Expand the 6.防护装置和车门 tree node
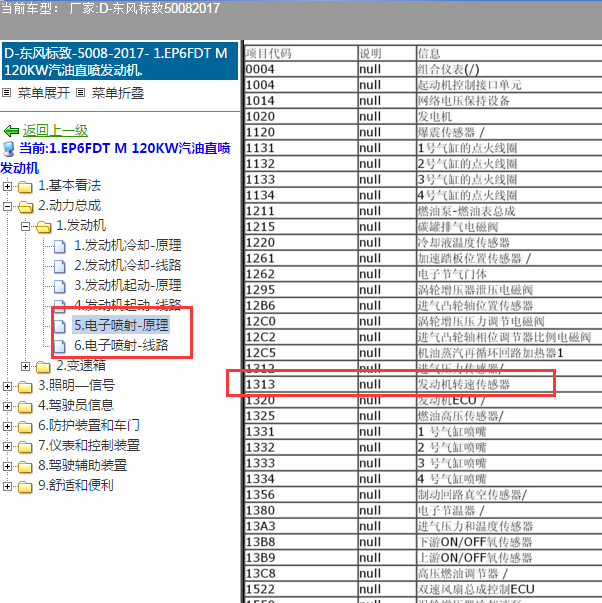This screenshot has width=602, height=603. 7,426
